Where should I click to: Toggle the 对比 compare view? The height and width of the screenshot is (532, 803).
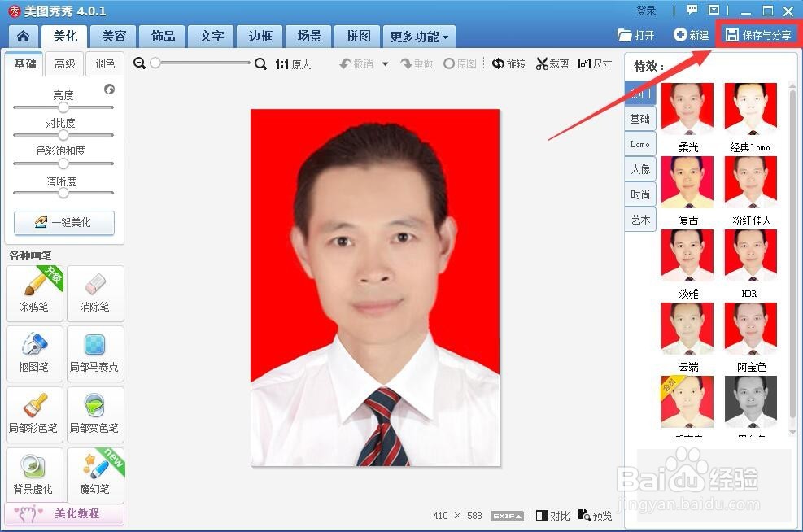point(552,515)
